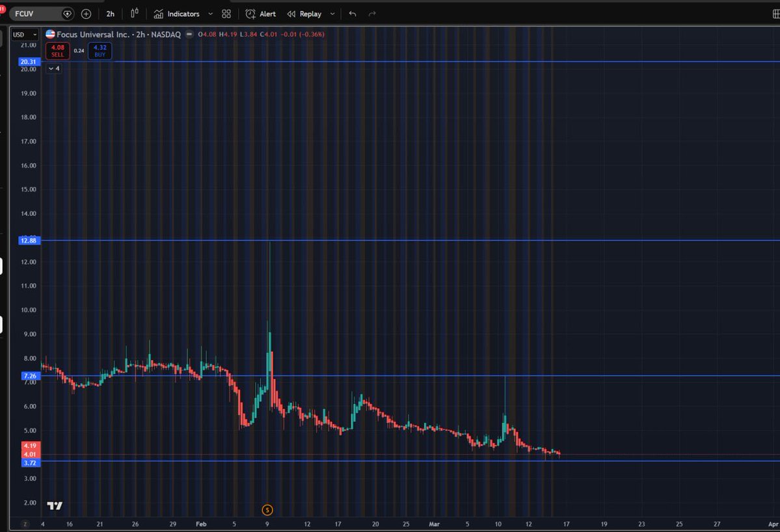Open the Replay options chevron
The width and height of the screenshot is (780, 532).
click(x=332, y=14)
